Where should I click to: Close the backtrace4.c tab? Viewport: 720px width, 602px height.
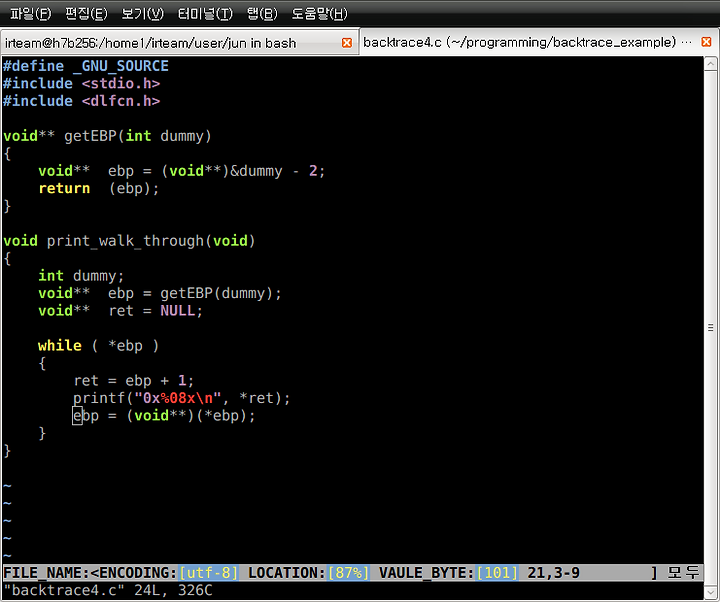pos(706,42)
